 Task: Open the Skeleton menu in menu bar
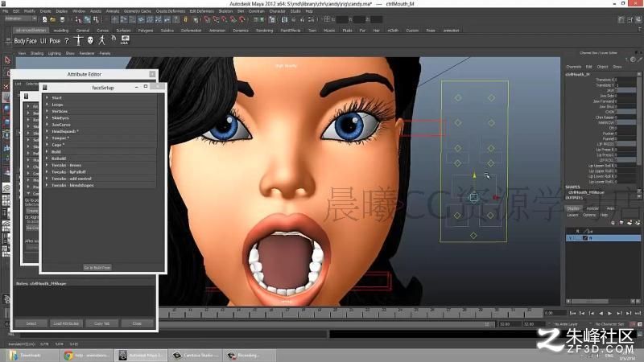pyautogui.click(x=225, y=11)
